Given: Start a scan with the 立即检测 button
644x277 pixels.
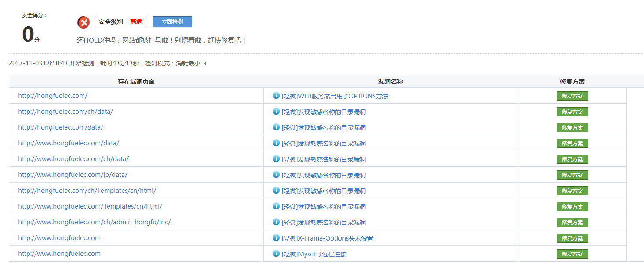Looking at the screenshot, I should pyautogui.click(x=172, y=22).
